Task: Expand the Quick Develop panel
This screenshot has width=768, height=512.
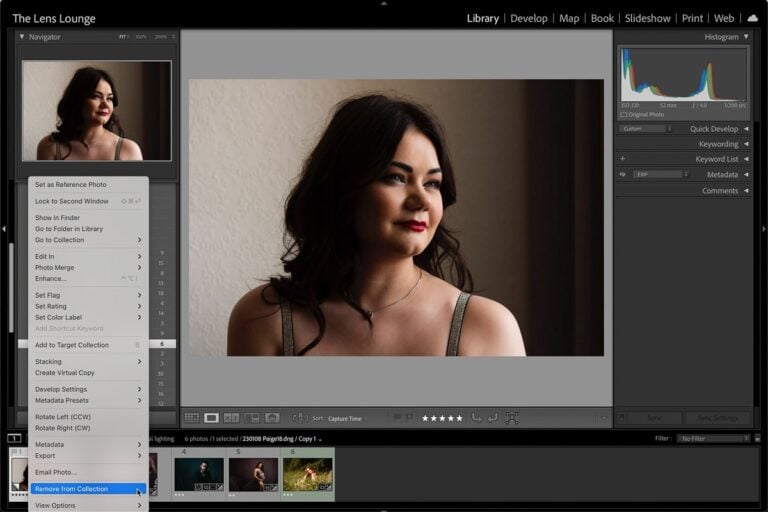Action: (746, 129)
